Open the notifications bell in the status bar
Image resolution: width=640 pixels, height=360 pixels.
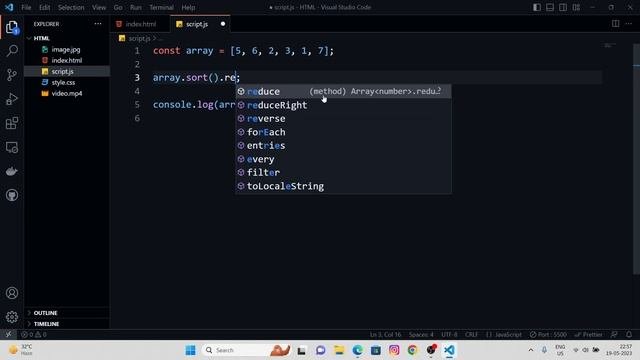point(629,334)
